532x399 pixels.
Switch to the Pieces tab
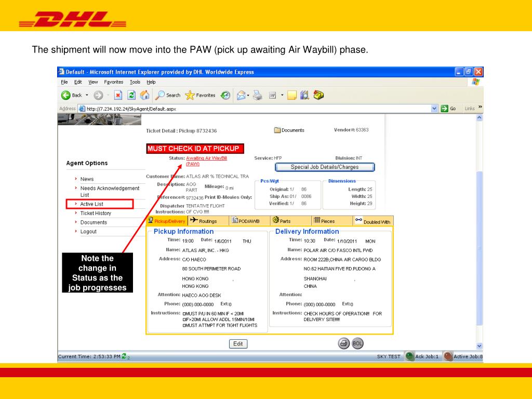(x=332, y=221)
